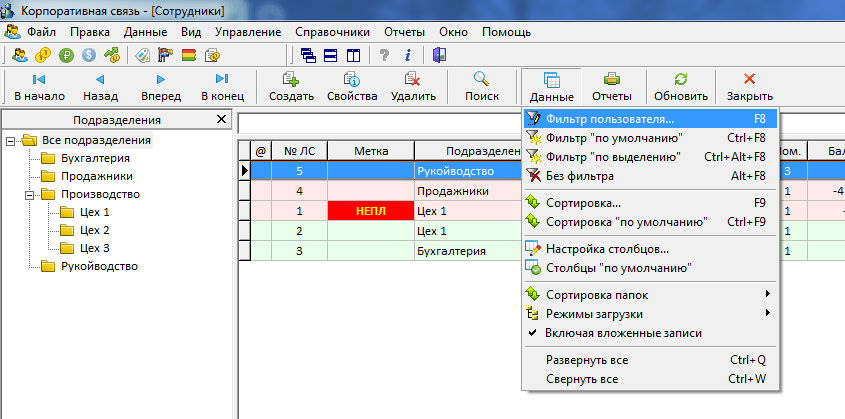Choose Настройка столбцов... menu item

(x=650, y=249)
